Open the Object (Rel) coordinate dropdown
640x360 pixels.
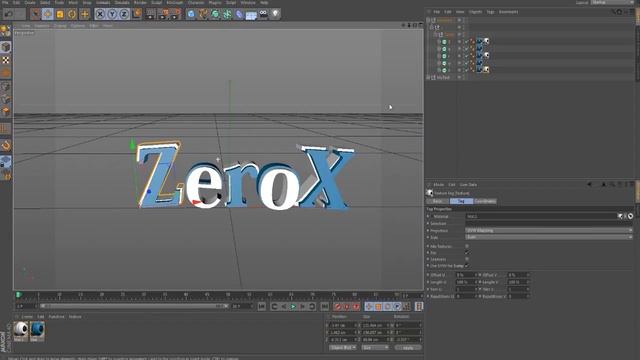click(x=343, y=348)
